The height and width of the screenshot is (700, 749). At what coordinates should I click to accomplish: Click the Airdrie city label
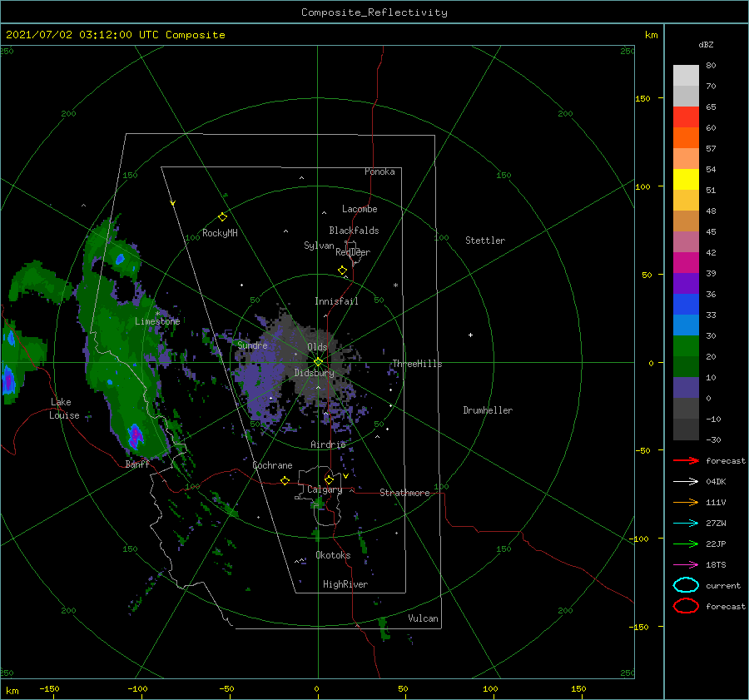coord(328,444)
